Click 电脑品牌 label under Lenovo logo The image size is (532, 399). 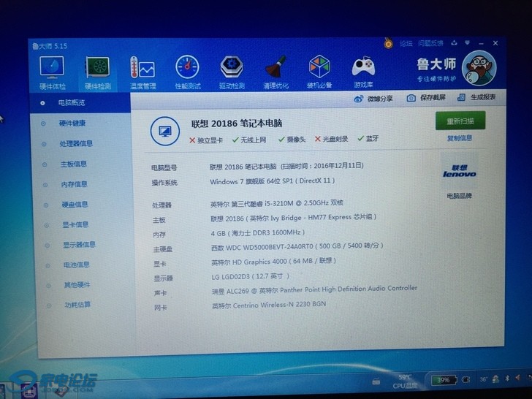point(460,196)
